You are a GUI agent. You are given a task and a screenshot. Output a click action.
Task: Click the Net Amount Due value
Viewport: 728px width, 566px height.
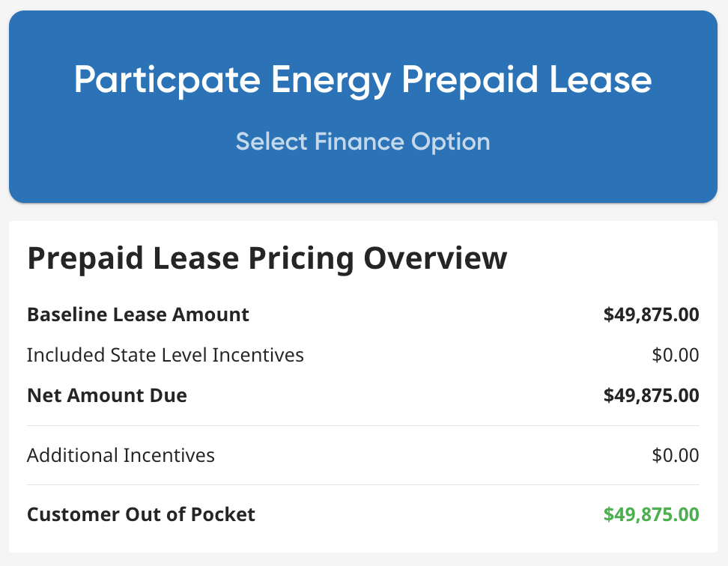pyautogui.click(x=651, y=395)
